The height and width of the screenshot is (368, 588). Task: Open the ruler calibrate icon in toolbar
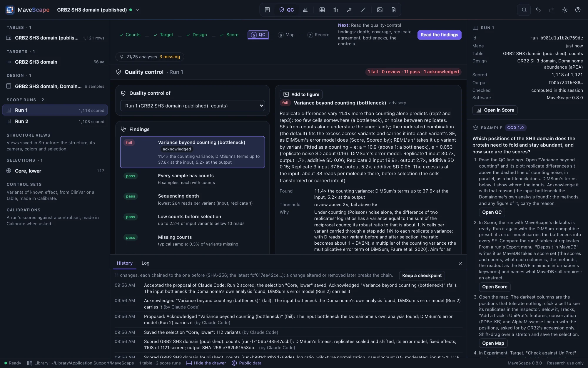363,10
